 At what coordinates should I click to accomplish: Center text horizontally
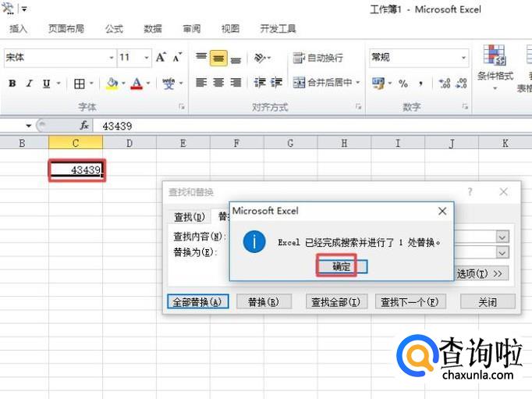click(x=218, y=83)
